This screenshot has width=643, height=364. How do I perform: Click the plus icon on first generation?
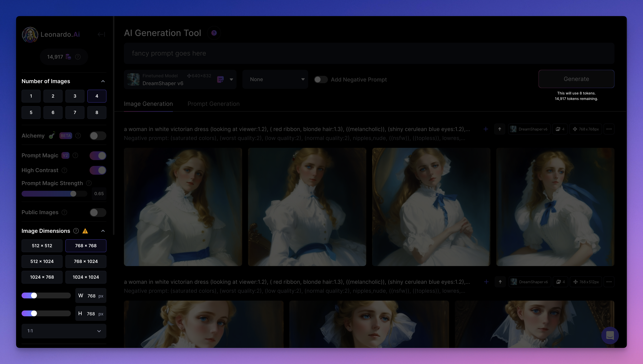pos(486,129)
